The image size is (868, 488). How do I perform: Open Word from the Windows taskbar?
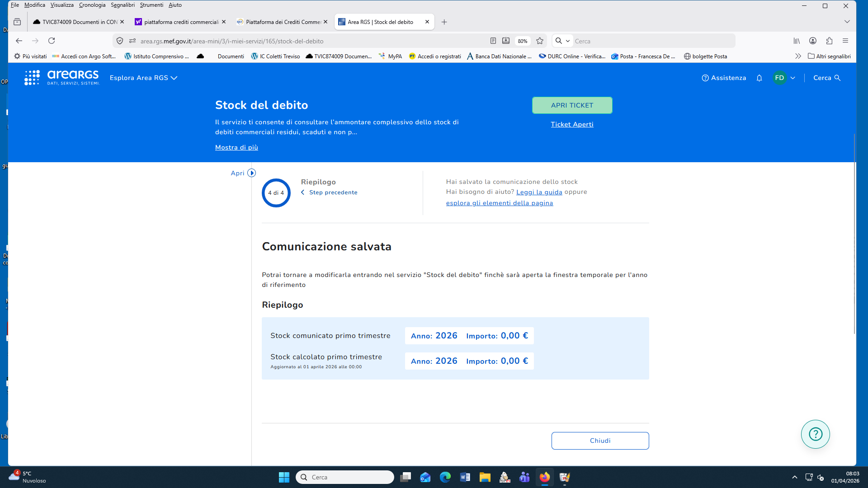pos(465,477)
